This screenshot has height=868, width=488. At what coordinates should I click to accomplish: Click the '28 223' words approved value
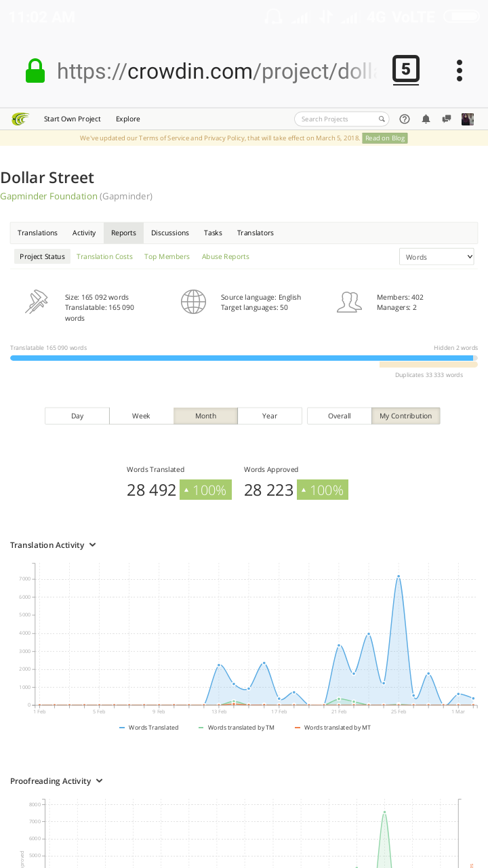[x=268, y=490]
